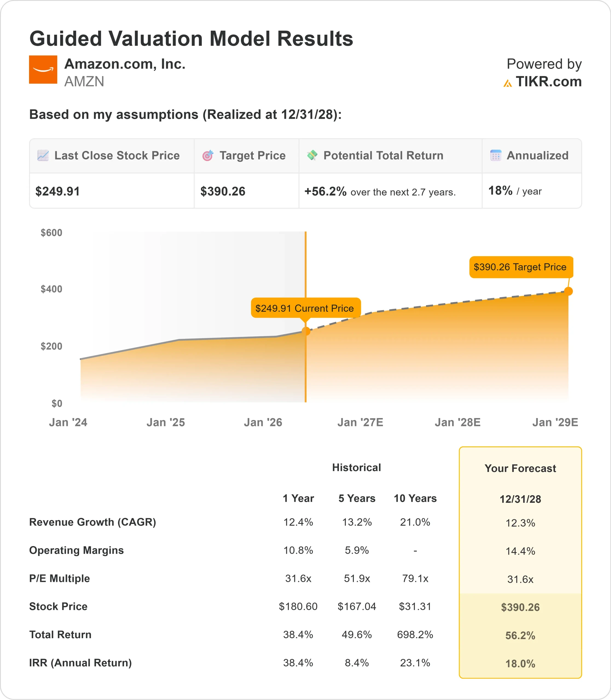Click the P/E Multiple row label

pos(60,578)
